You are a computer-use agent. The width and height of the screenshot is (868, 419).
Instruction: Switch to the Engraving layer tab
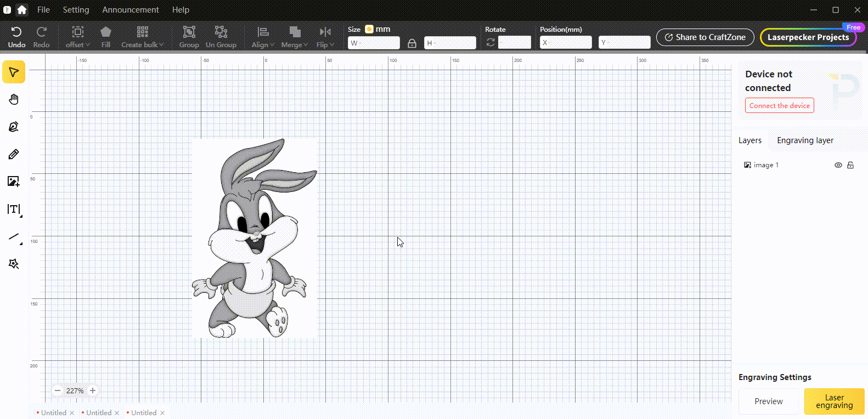(x=805, y=140)
